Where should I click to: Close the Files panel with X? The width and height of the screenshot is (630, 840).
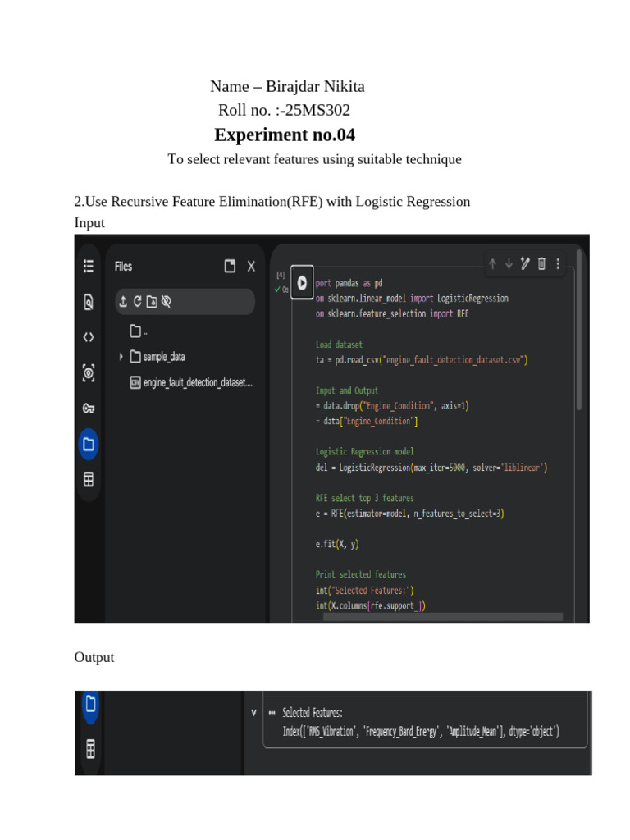coord(251,267)
